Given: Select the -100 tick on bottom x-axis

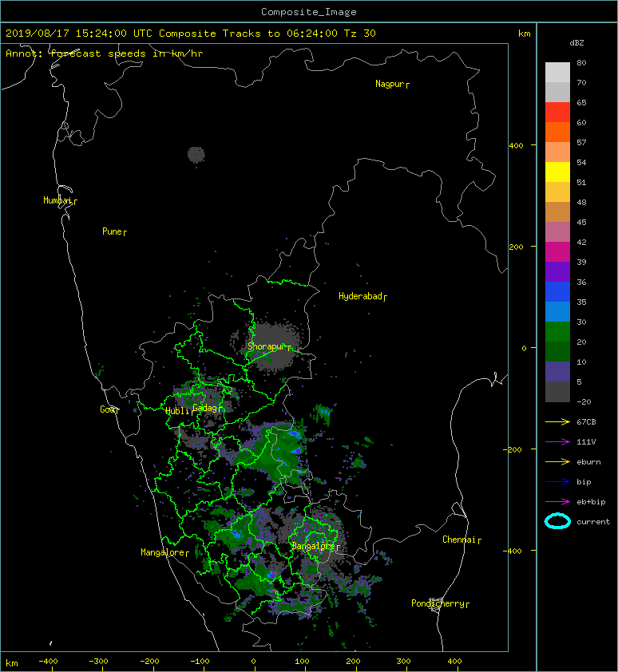Looking at the screenshot, I should tap(200, 662).
